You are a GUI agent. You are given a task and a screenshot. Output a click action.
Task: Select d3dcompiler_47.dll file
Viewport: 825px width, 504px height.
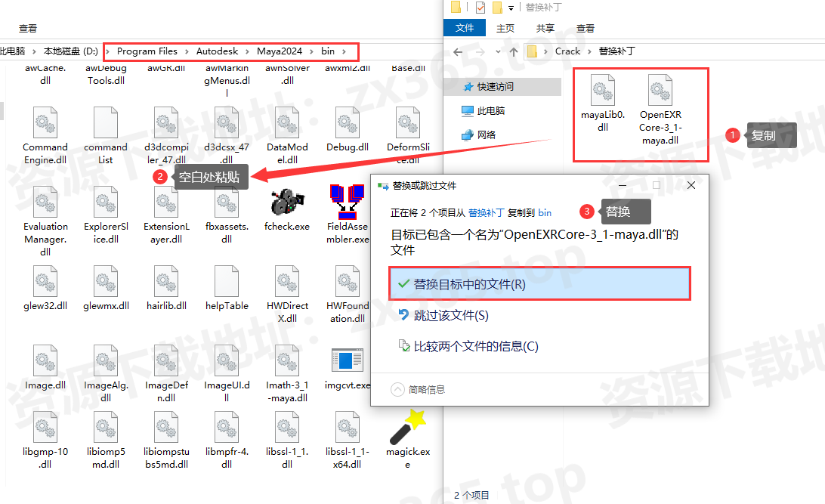[166, 136]
